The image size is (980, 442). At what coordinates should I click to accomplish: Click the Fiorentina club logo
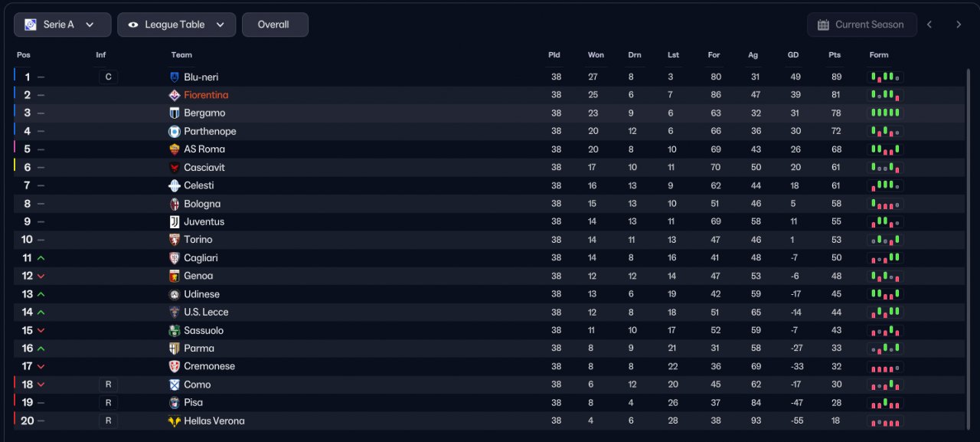175,95
